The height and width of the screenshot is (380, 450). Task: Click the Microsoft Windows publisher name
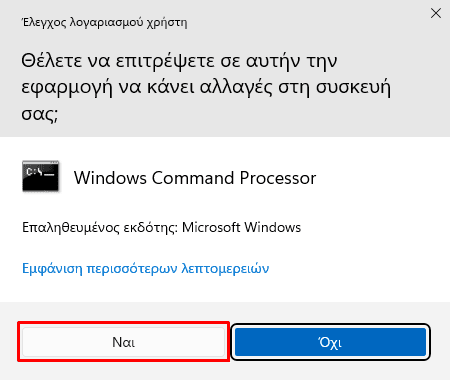pos(241,227)
